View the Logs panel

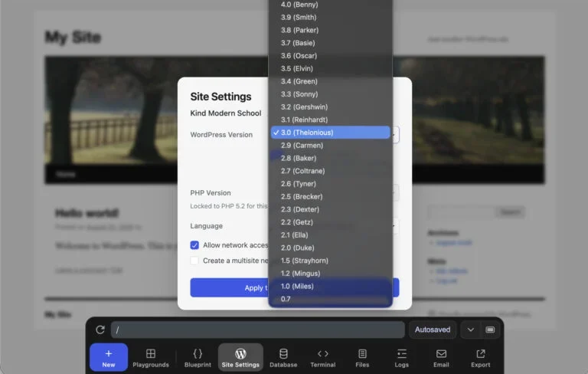click(402, 357)
